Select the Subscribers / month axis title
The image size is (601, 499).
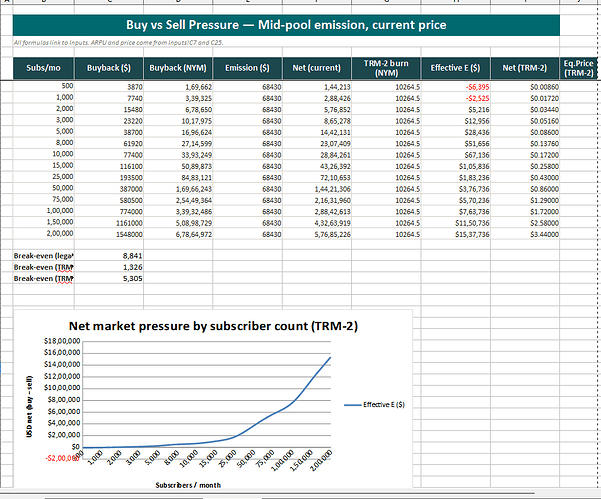tap(188, 485)
